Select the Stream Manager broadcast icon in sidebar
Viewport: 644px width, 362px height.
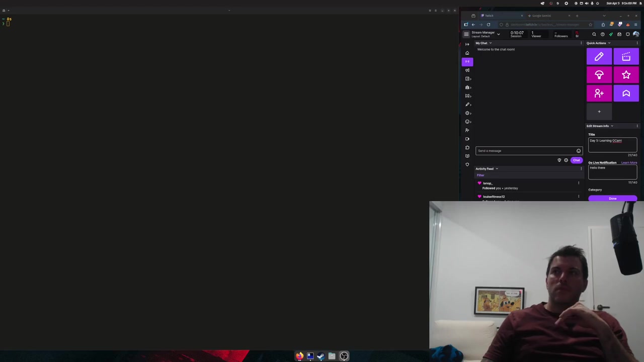coord(467,61)
